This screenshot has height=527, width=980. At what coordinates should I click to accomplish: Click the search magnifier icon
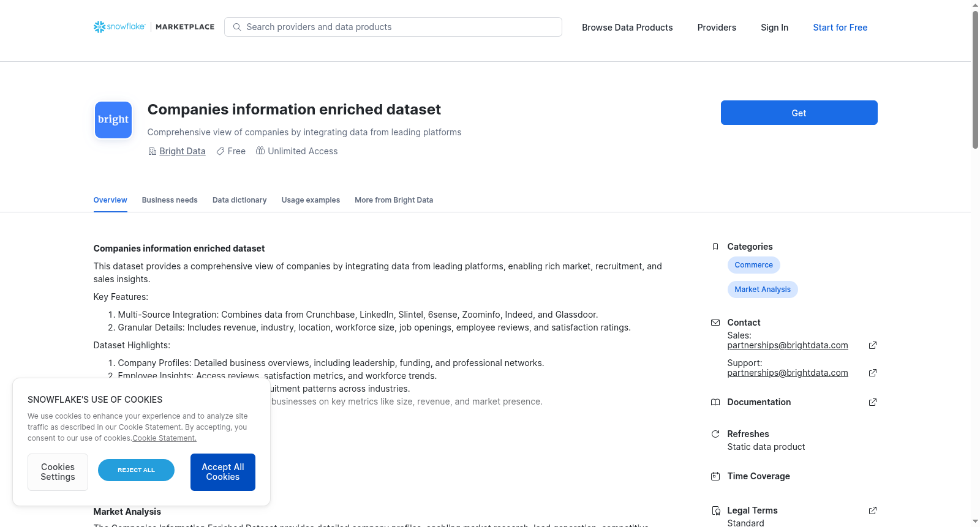click(237, 27)
